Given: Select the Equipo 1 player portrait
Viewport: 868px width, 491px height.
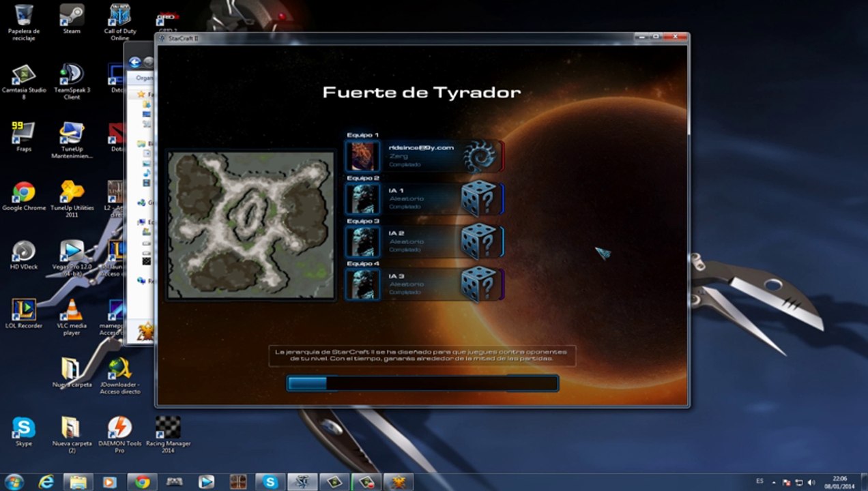Looking at the screenshot, I should pyautogui.click(x=362, y=156).
